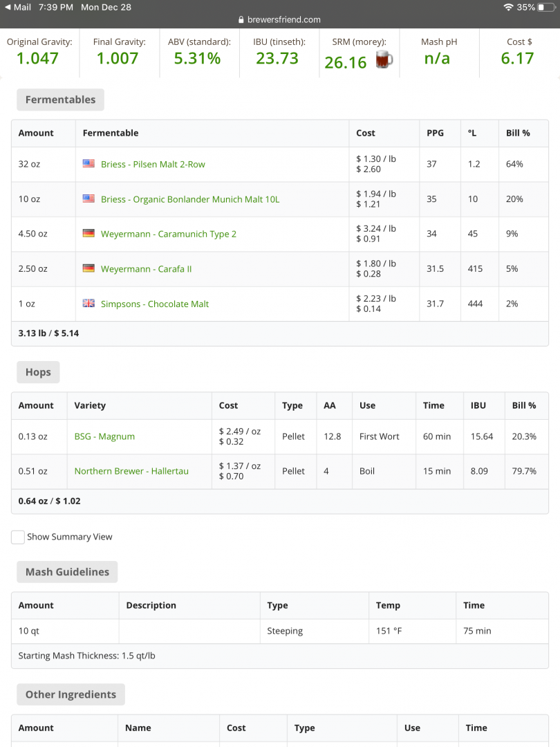Click the Hops section header
This screenshot has height=747, width=560.
coord(38,372)
